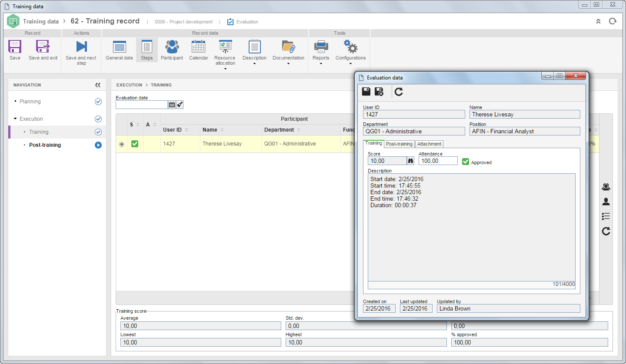
Task: Open the calendar picker next to Evaluation date
Action: click(x=172, y=105)
